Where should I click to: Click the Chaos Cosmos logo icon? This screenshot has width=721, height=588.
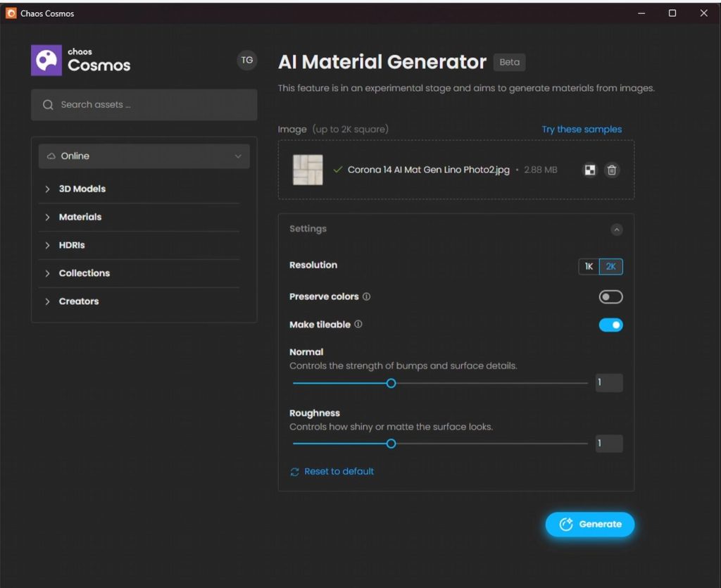point(46,61)
